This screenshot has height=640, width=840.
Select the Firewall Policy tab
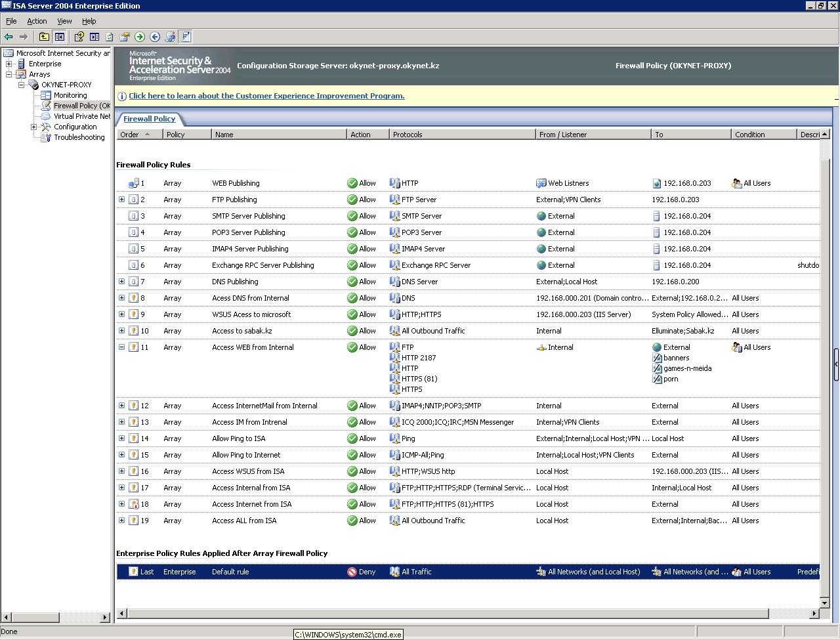(x=150, y=119)
